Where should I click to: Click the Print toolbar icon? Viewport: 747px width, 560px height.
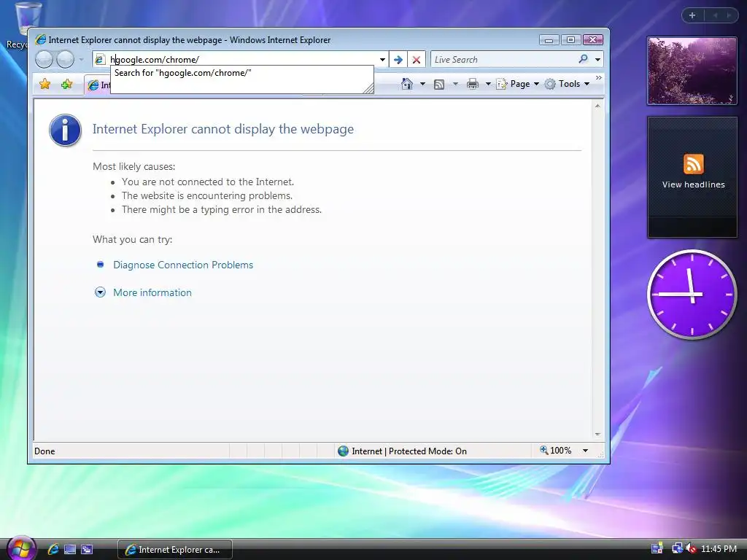472,84
